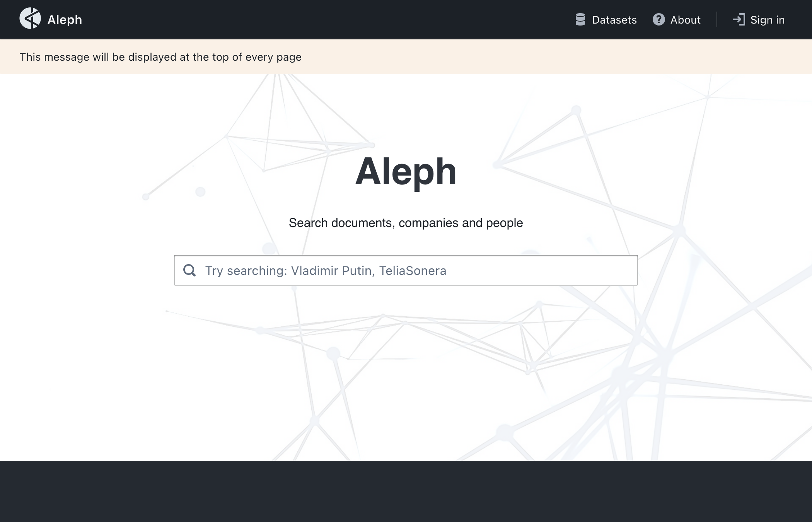Image resolution: width=812 pixels, height=522 pixels.
Task: Open the About menu item
Action: [677, 20]
